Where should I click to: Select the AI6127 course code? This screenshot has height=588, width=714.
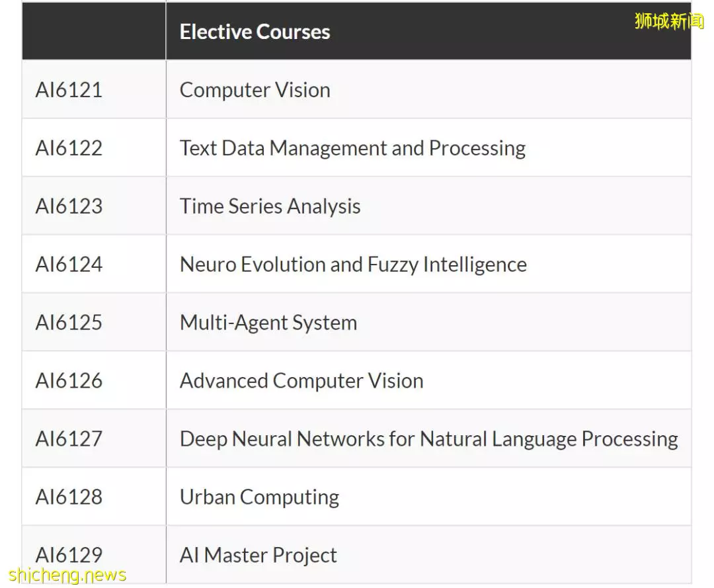[x=69, y=439]
